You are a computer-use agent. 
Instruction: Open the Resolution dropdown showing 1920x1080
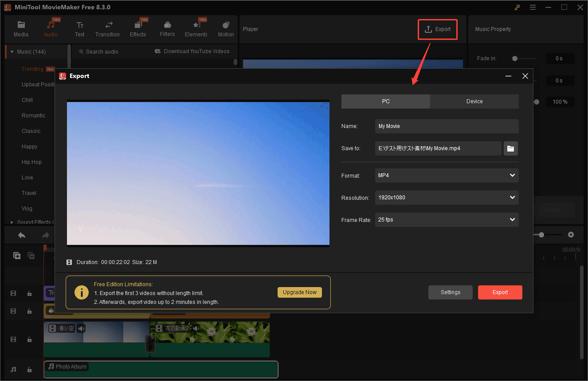point(447,198)
